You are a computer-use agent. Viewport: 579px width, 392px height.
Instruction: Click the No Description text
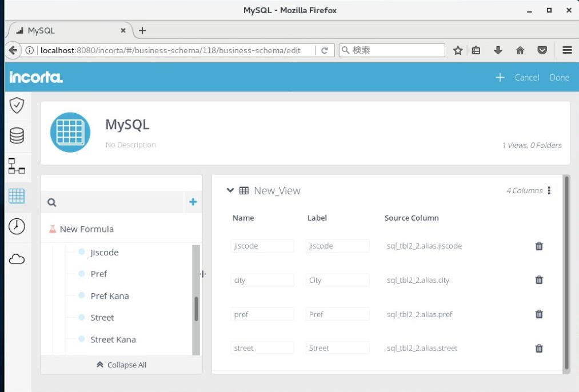click(131, 145)
